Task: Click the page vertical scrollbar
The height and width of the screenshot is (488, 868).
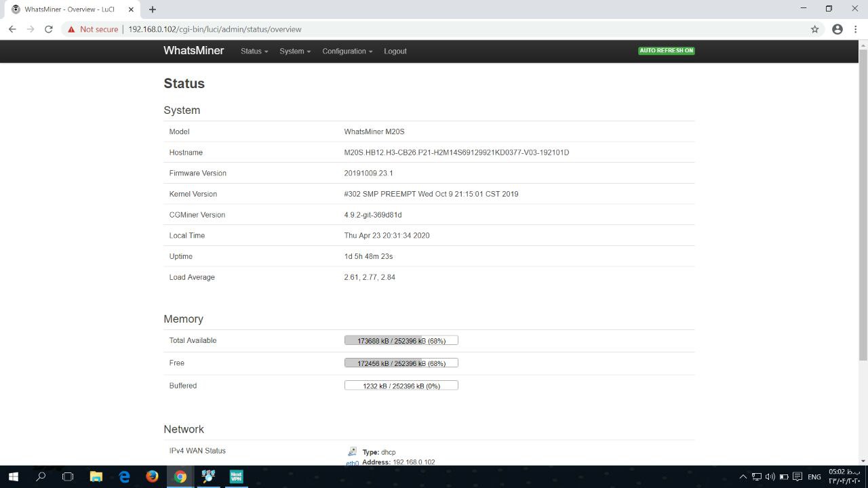Action: click(x=863, y=203)
